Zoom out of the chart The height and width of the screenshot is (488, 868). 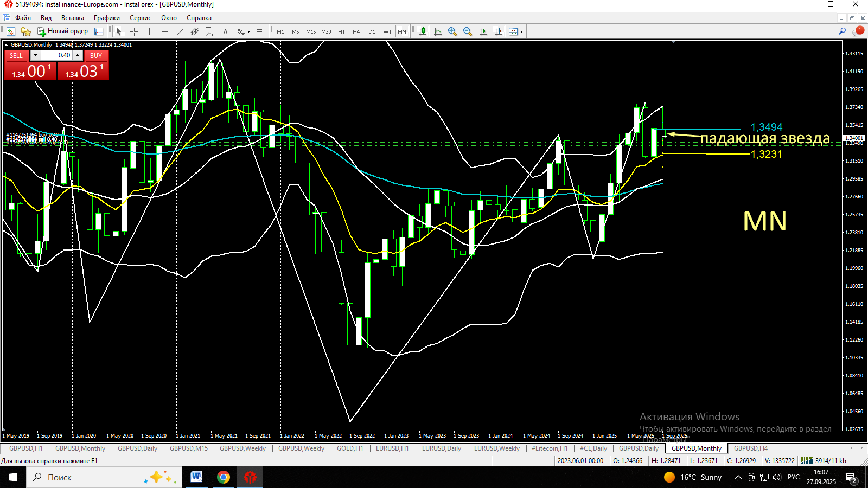tap(468, 31)
